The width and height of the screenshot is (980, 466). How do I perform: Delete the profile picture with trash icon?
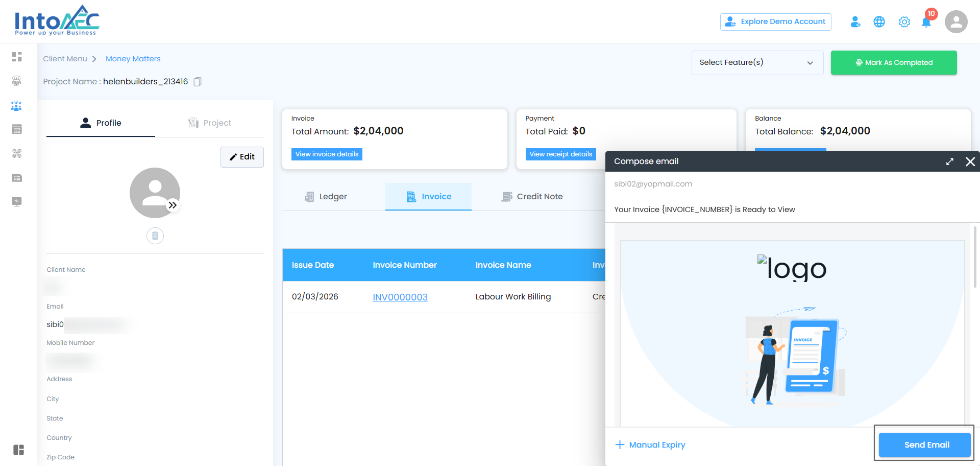(155, 236)
